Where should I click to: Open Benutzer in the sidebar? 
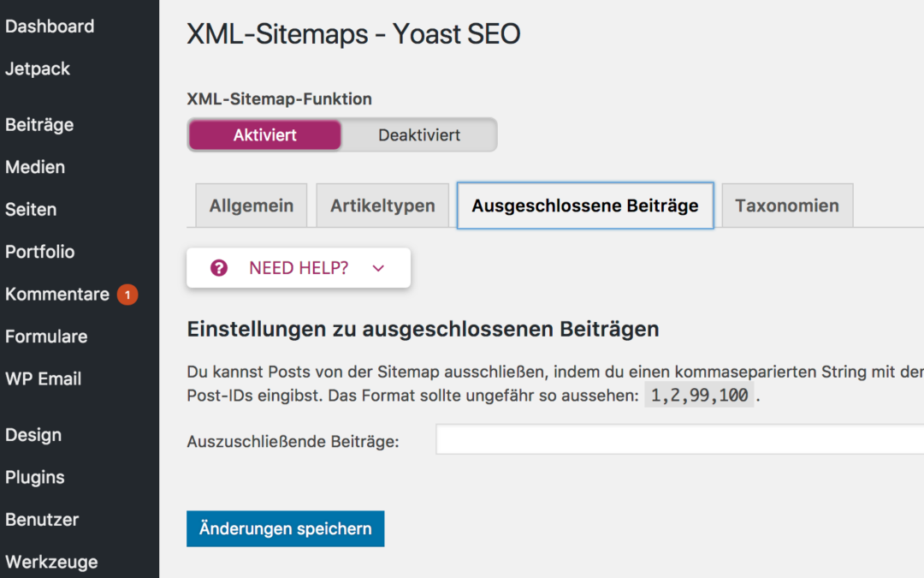(x=42, y=520)
